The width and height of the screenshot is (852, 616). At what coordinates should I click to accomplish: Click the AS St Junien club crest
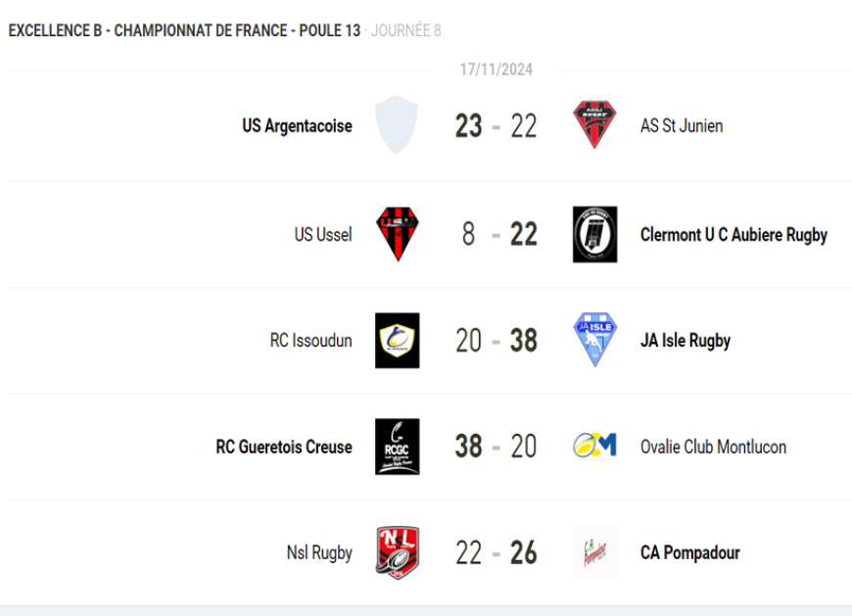(x=594, y=125)
